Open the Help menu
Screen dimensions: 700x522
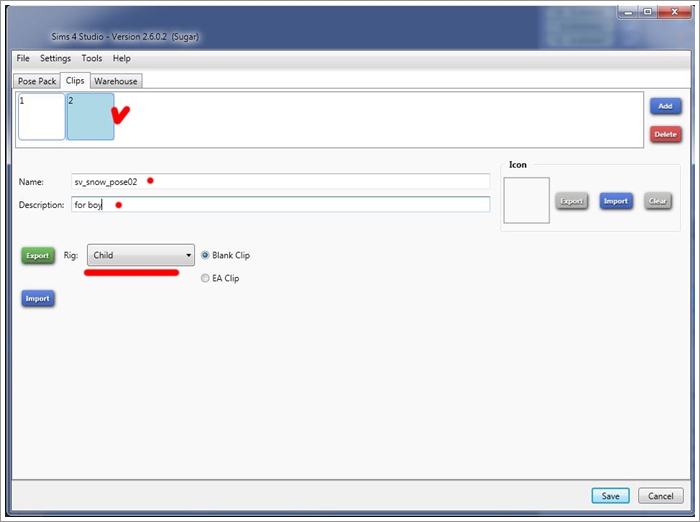click(x=122, y=59)
